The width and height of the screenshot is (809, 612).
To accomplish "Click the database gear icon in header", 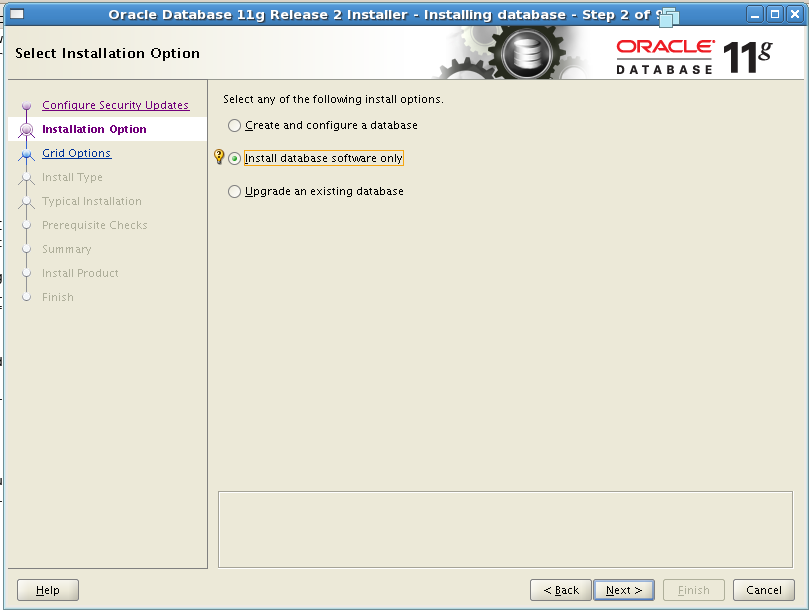I will pyautogui.click(x=527, y=53).
